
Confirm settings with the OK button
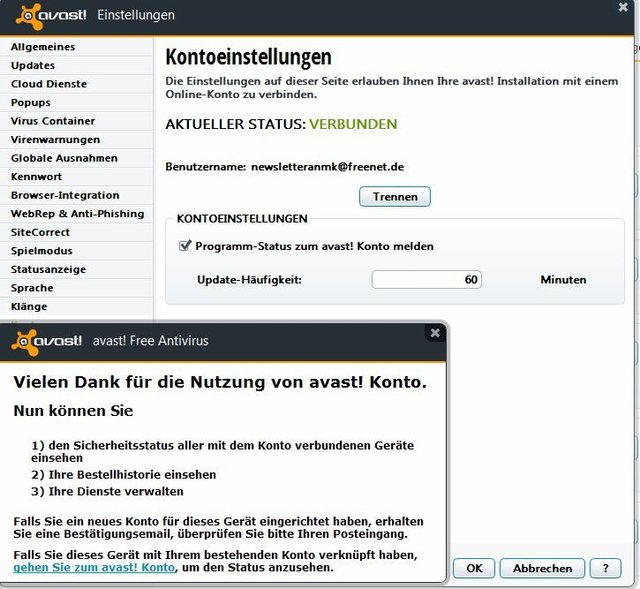pyautogui.click(x=474, y=568)
